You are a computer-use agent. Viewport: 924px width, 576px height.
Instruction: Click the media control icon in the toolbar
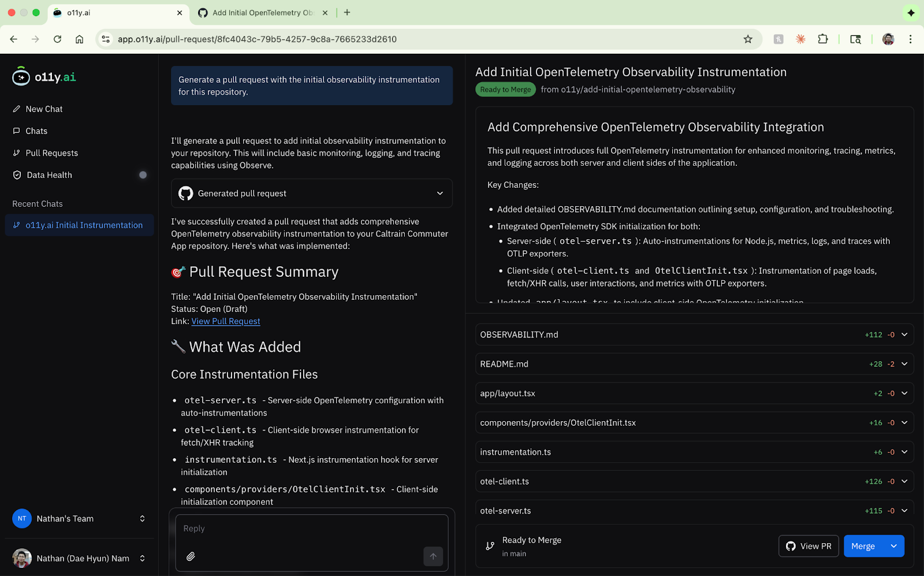coord(855,39)
